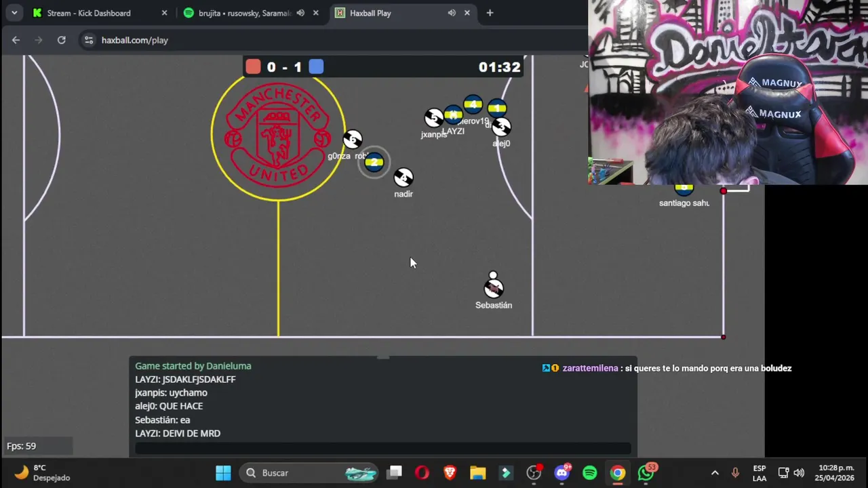The width and height of the screenshot is (868, 488).
Task: Open Task View from the taskbar
Action: click(395, 473)
